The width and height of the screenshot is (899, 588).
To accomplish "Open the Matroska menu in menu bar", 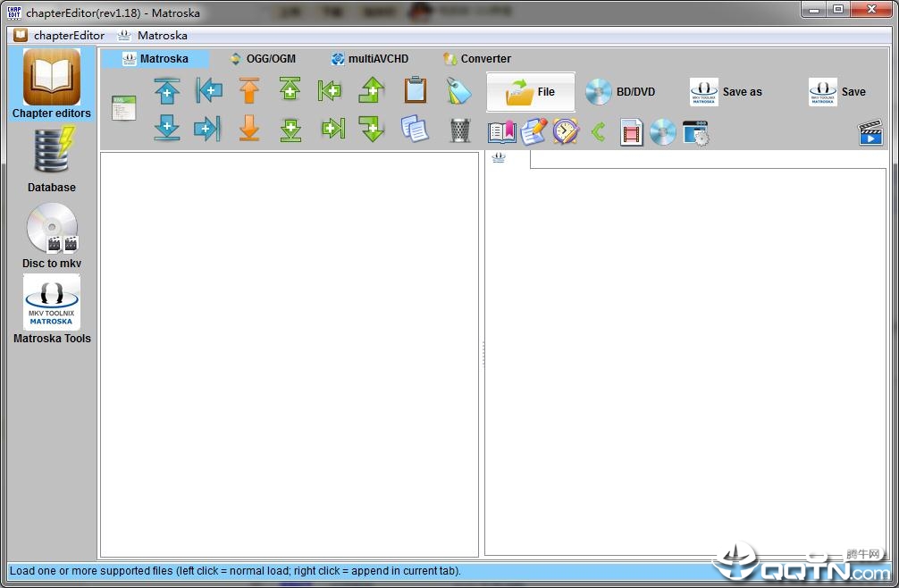I will tap(153, 36).
